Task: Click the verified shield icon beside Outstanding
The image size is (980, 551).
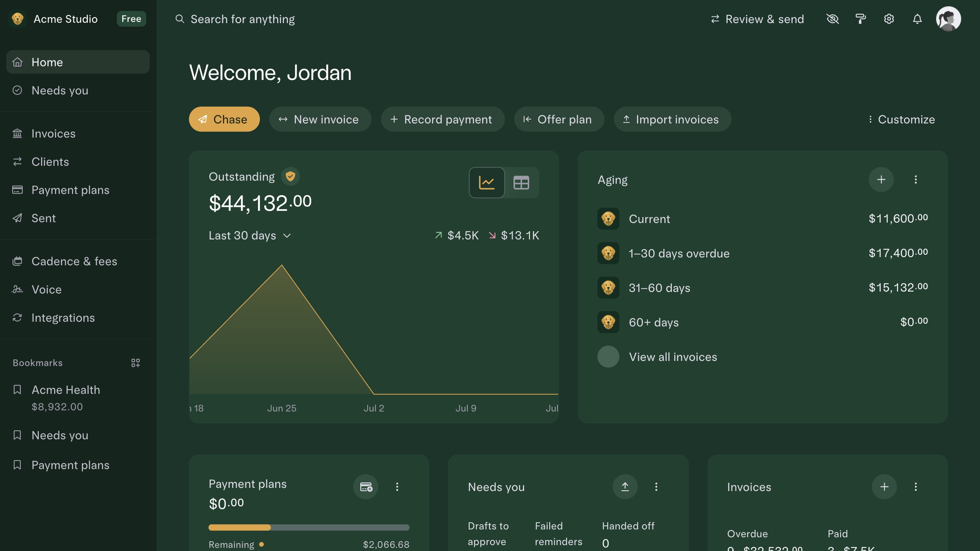Action: pos(290,176)
